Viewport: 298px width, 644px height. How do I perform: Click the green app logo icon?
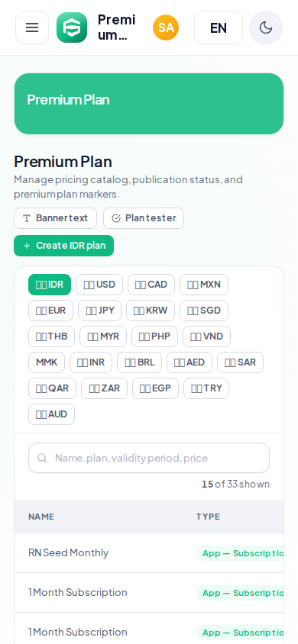pos(72,27)
